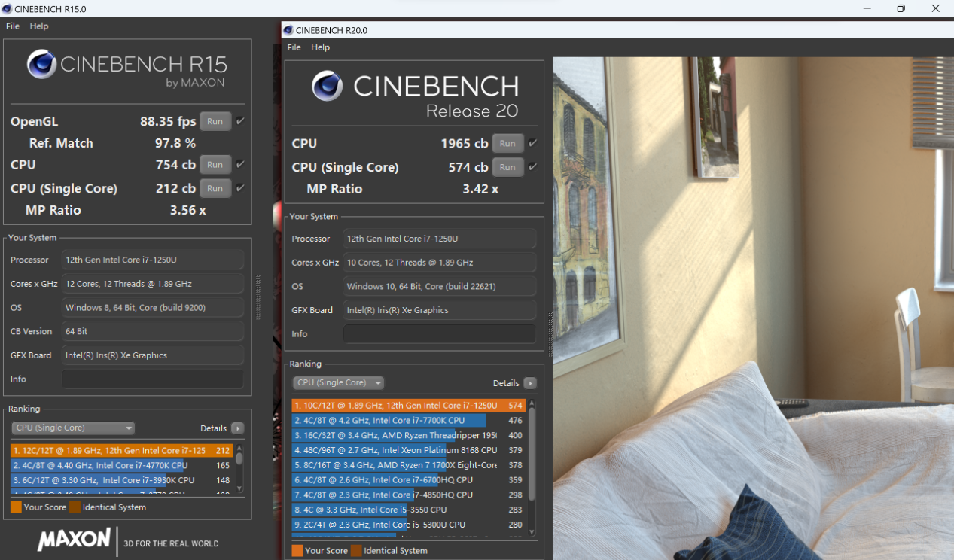The height and width of the screenshot is (560, 954).
Task: Run the OpenGL benchmark in R15
Action: point(215,121)
